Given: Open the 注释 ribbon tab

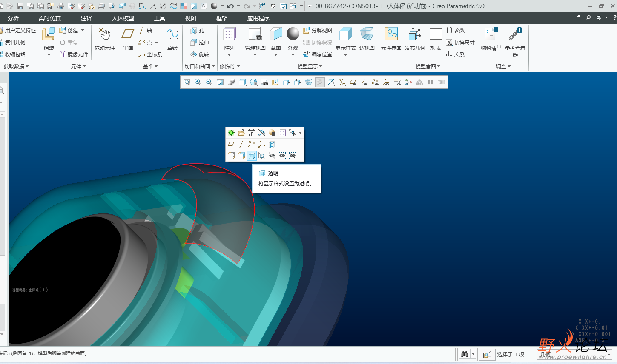Looking at the screenshot, I should pyautogui.click(x=86, y=18).
